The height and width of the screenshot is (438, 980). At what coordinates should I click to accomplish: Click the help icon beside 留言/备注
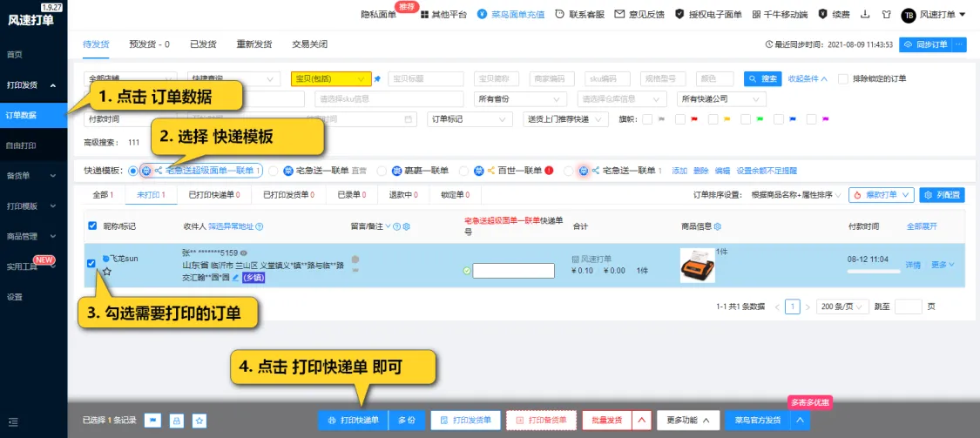click(396, 226)
